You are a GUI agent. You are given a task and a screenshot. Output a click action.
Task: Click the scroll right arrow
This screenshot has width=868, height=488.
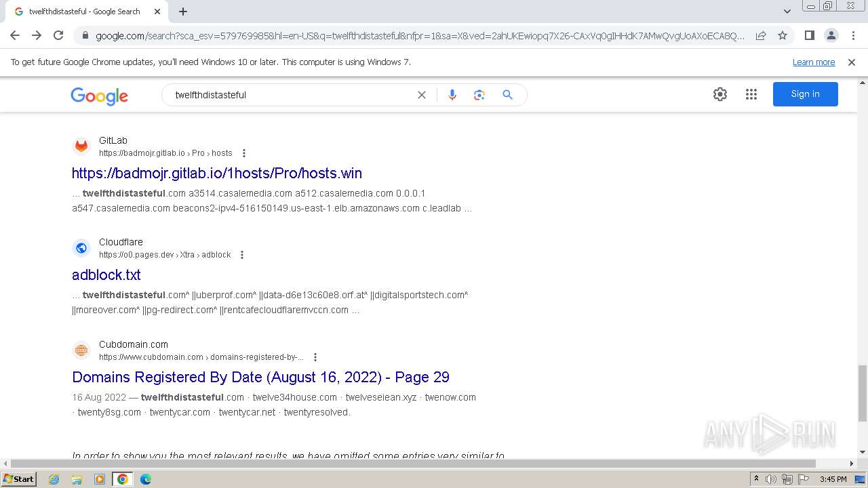852,464
